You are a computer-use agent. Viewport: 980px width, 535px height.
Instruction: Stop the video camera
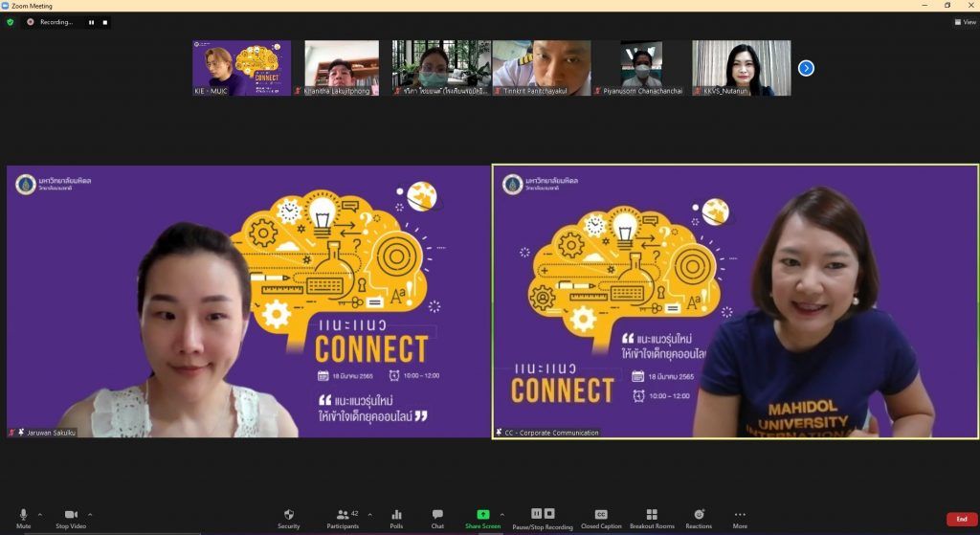[x=70, y=518]
